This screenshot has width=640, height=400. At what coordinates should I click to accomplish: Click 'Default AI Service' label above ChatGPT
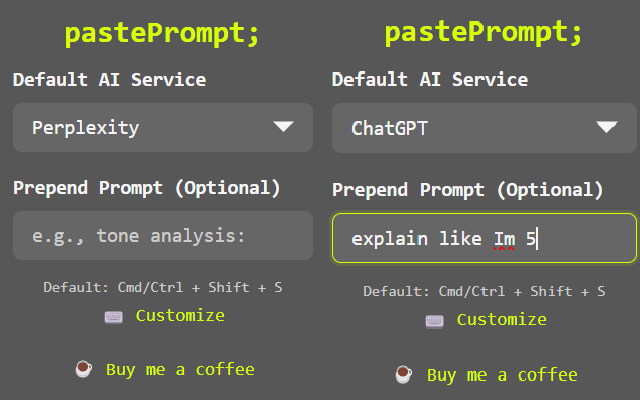click(x=430, y=80)
